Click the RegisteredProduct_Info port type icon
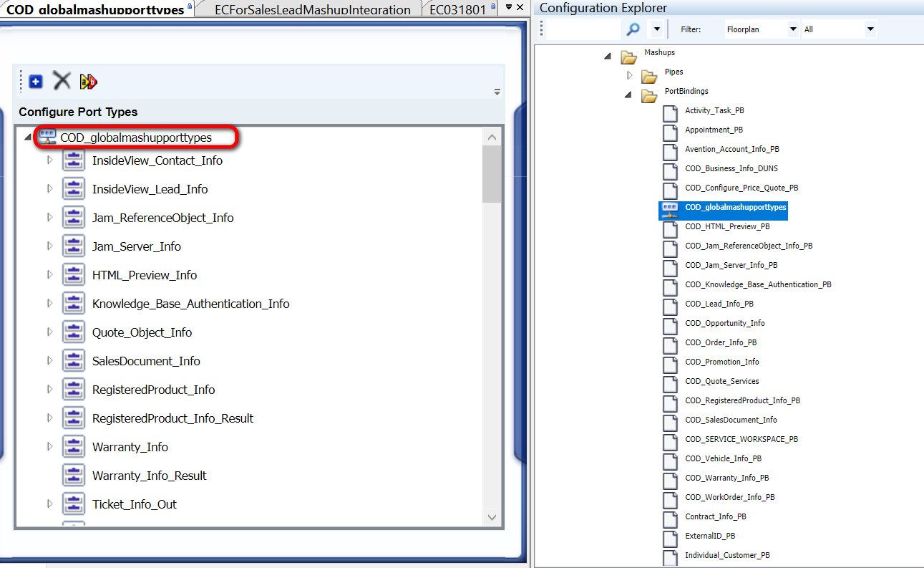924x568 pixels. point(74,390)
